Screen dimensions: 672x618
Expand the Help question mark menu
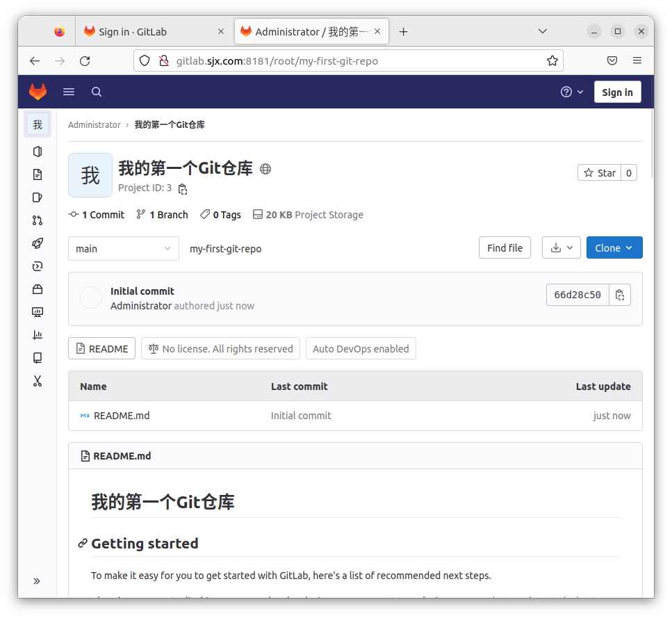[x=572, y=92]
